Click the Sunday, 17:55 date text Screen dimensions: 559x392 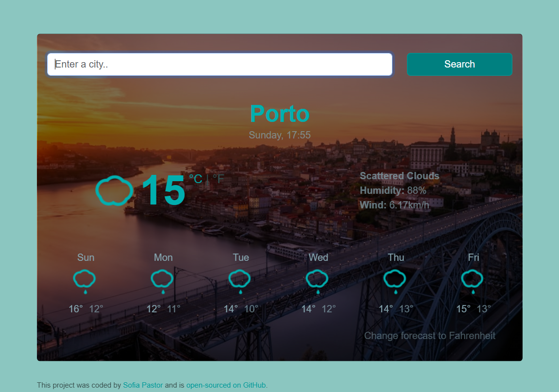(x=279, y=135)
